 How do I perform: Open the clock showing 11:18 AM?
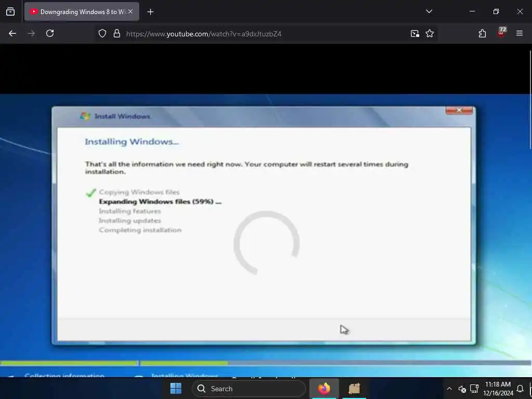tap(498, 389)
